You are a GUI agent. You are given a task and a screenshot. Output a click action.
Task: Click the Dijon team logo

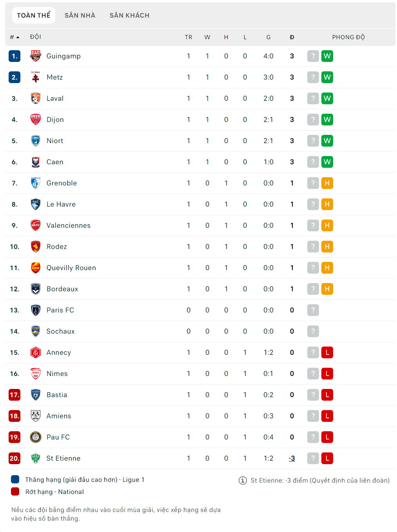coord(36,120)
